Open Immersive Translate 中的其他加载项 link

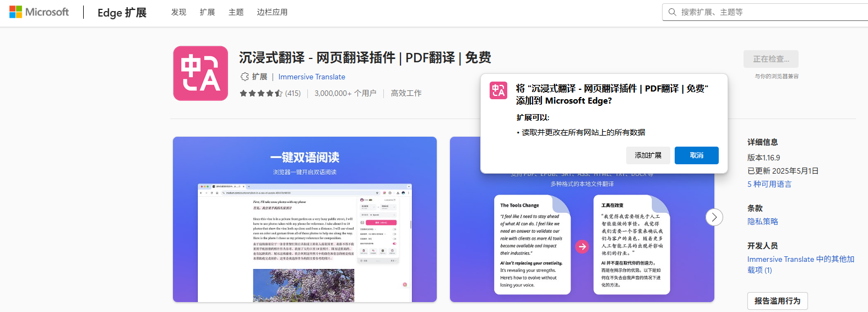coord(801,265)
